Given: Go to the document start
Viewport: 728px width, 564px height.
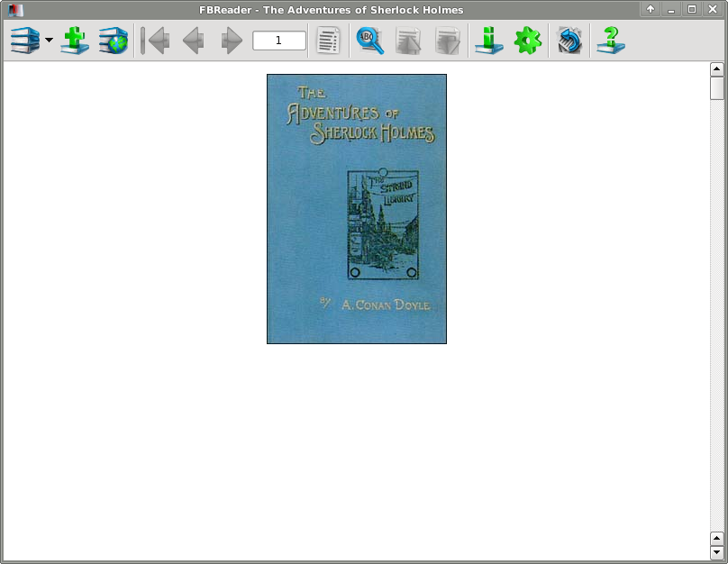Looking at the screenshot, I should [155, 41].
